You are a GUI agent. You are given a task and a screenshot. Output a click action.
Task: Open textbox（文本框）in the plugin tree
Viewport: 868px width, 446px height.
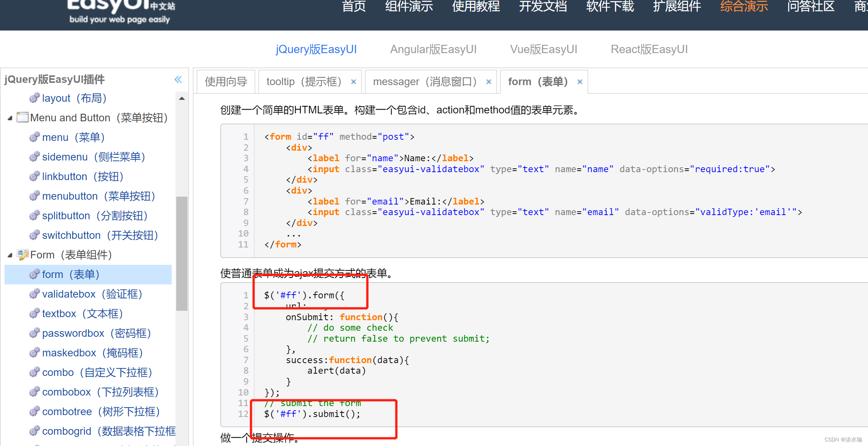(83, 313)
